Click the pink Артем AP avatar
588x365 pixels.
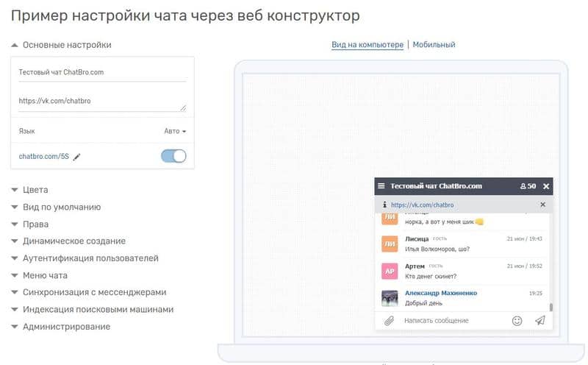[x=390, y=271]
